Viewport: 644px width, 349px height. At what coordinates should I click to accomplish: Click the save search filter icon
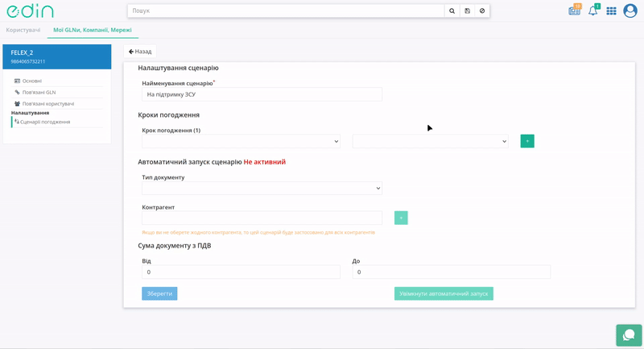pyautogui.click(x=467, y=11)
